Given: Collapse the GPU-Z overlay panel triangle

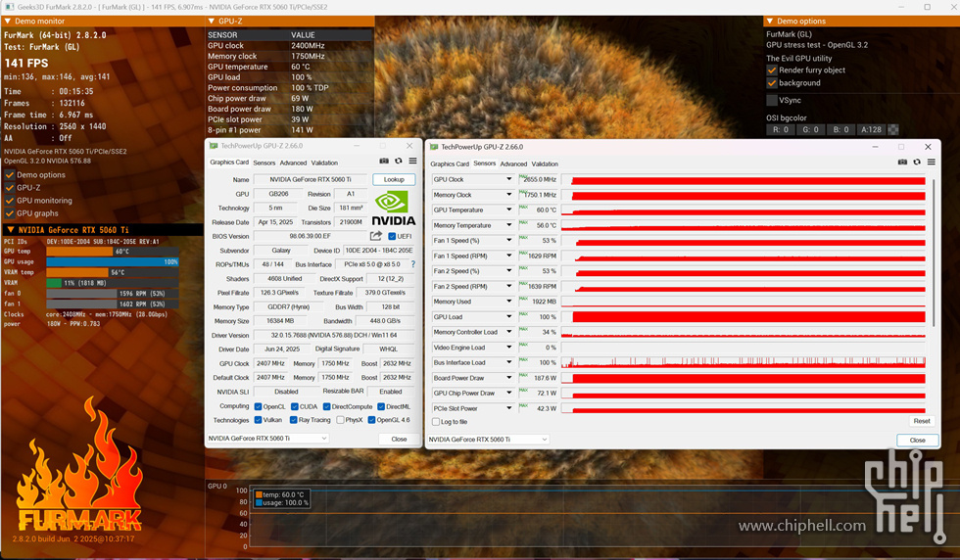Looking at the screenshot, I should point(212,21).
